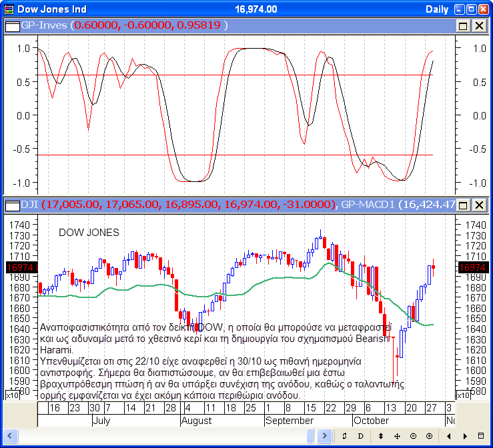Open the DJI pane menu icon
Image resolution: width=493 pixels, height=448 pixels.
[12, 205]
